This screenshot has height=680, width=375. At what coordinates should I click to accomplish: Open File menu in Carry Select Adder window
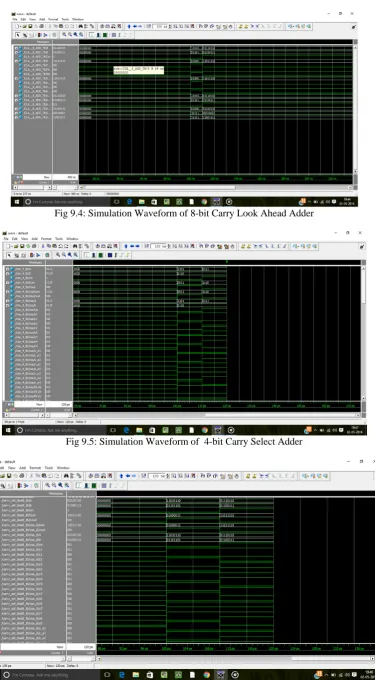tap(6, 239)
